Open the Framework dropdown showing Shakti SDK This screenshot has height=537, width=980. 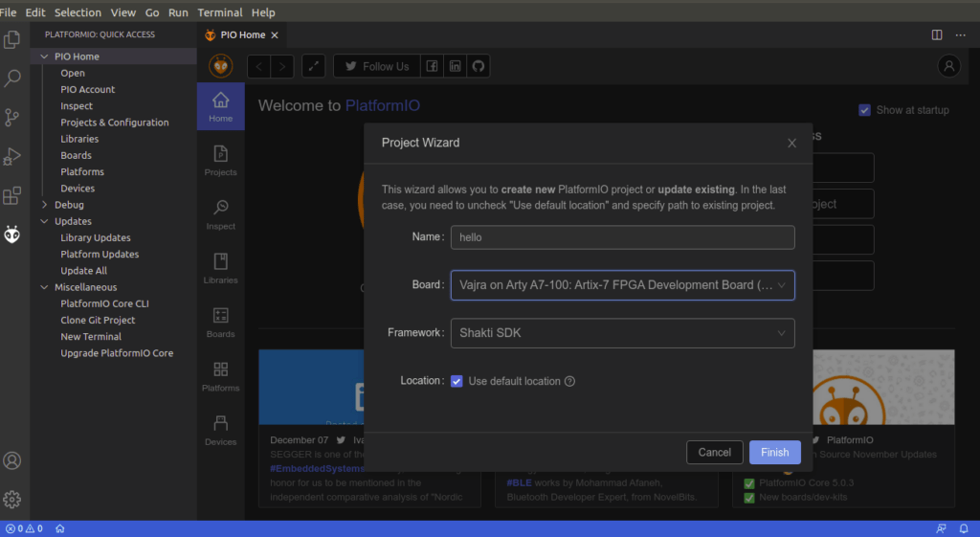(x=622, y=333)
